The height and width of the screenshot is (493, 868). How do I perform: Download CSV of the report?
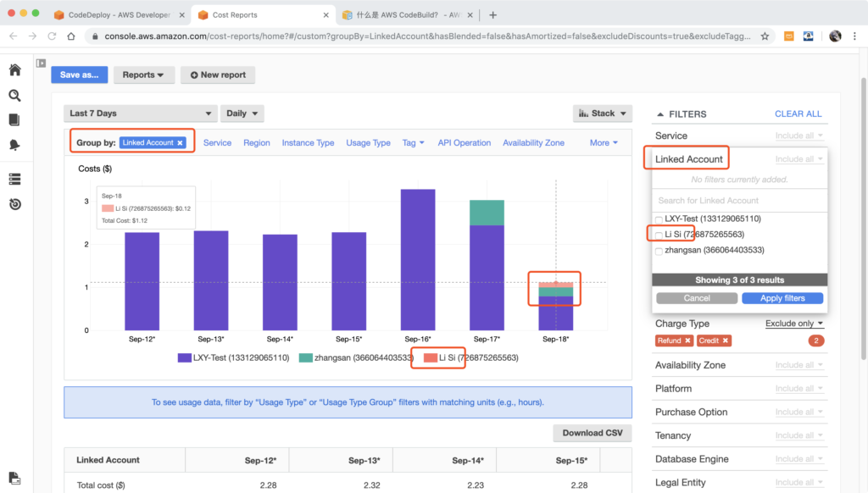[593, 433]
